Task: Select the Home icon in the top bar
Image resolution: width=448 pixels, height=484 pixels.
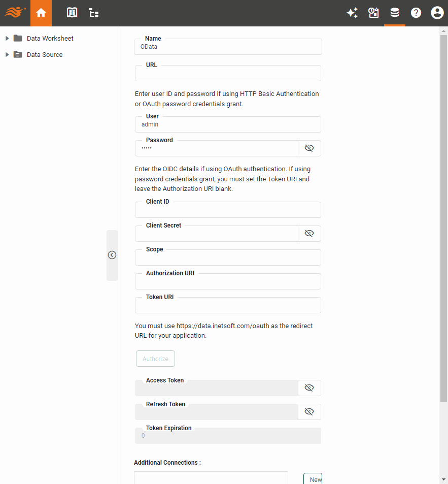Action: click(41, 13)
